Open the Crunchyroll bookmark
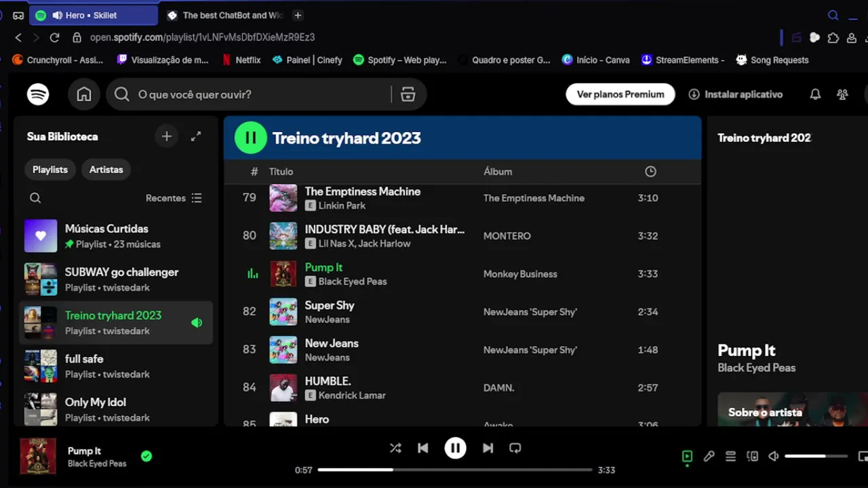This screenshot has height=488, width=868. point(58,60)
